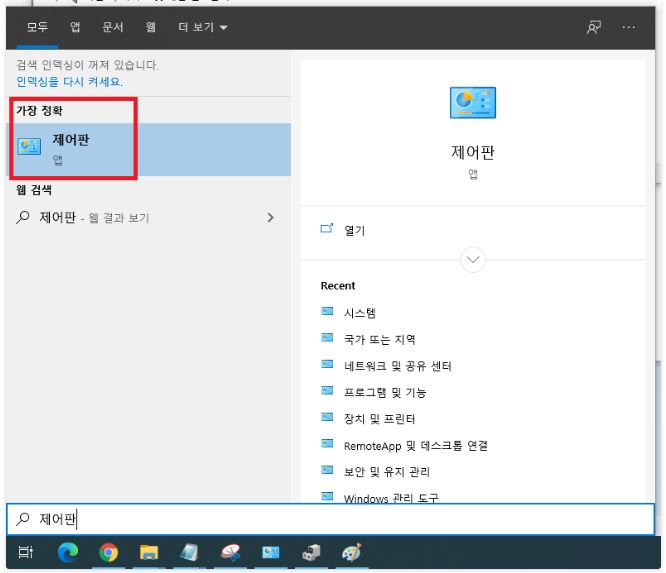
Task: Click the 열기 open action
Action: tap(354, 231)
